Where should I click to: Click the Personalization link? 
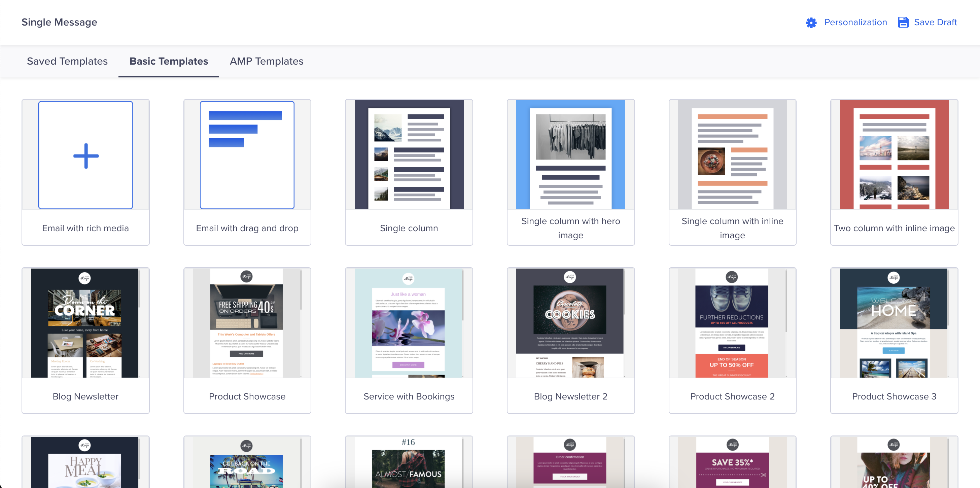coord(855,23)
